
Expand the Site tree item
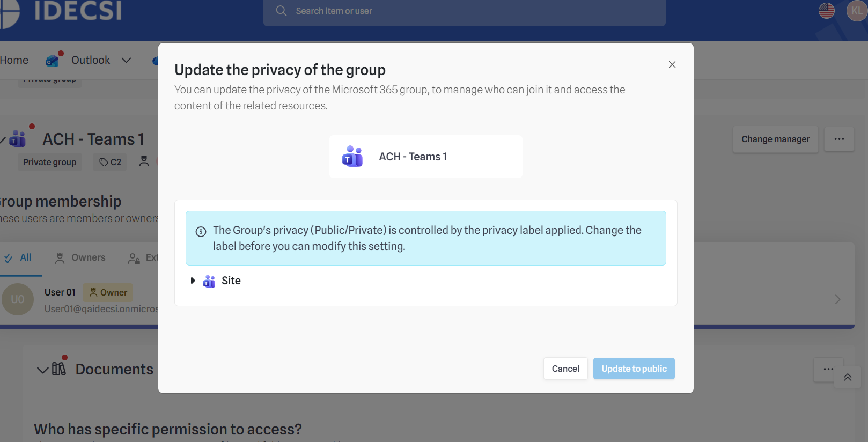(193, 281)
